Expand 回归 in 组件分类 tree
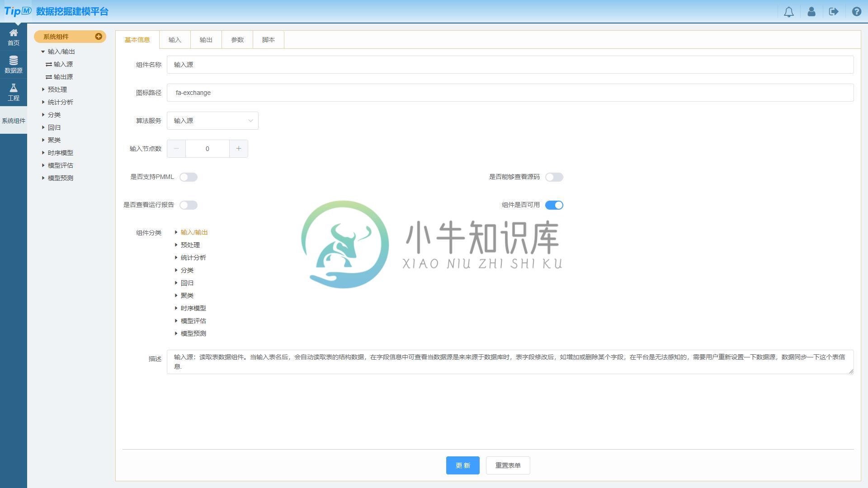This screenshot has height=488, width=868. pyautogui.click(x=176, y=283)
